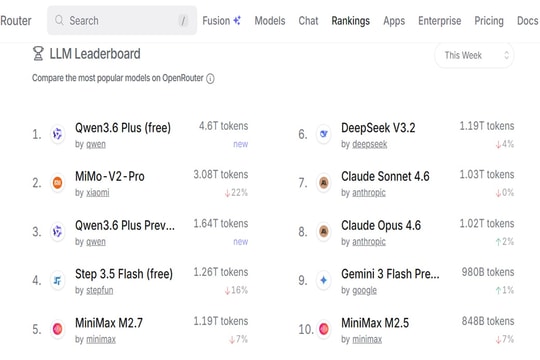Open the Gemini 3 Flash Pre... model
Screen dimensions: 540x360
tap(390, 274)
